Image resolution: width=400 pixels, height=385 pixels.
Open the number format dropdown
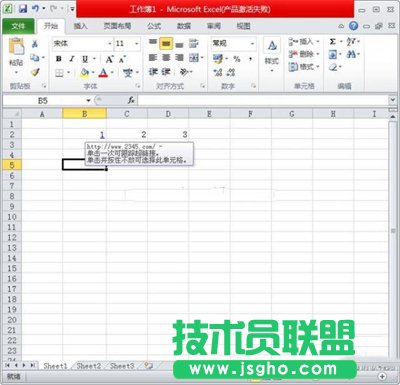252,44
